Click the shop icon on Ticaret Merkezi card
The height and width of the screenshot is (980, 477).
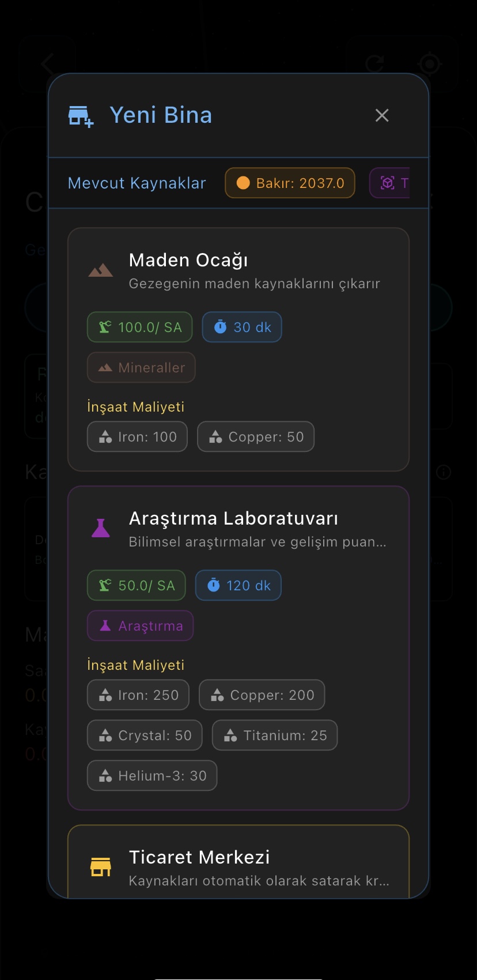click(x=101, y=865)
